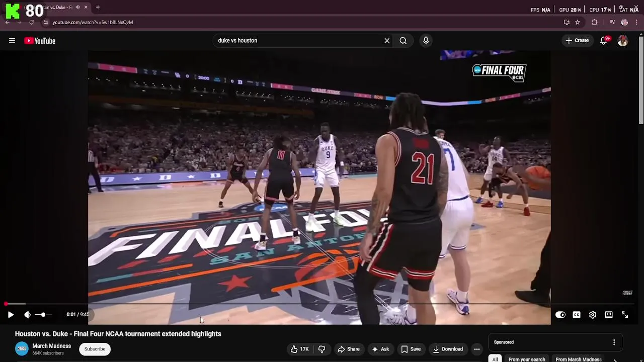
Task: Start voice search with the microphone
Action: [x=426, y=41]
